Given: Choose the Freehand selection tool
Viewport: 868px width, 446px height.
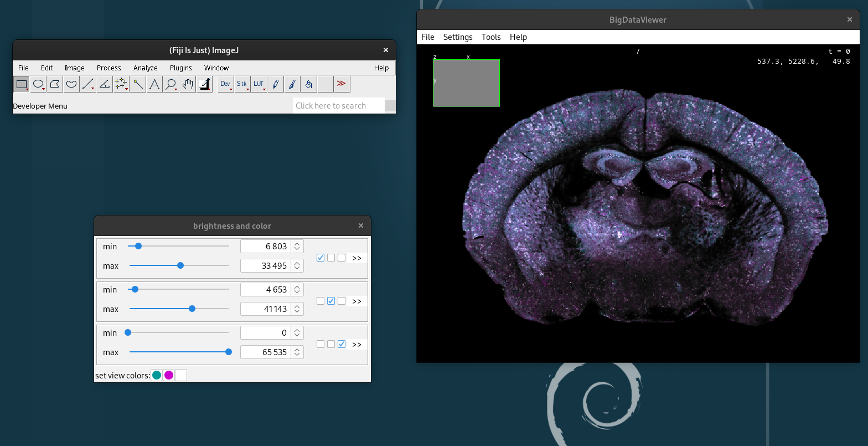Looking at the screenshot, I should point(71,84).
